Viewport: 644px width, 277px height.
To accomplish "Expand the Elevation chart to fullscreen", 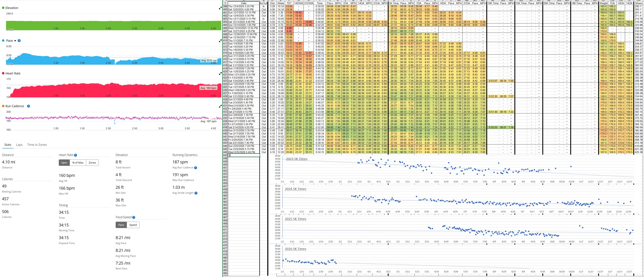I will point(220,8).
